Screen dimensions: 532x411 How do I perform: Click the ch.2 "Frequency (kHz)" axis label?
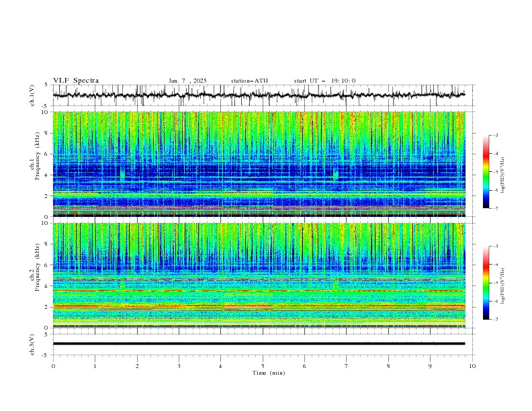coord(38,267)
